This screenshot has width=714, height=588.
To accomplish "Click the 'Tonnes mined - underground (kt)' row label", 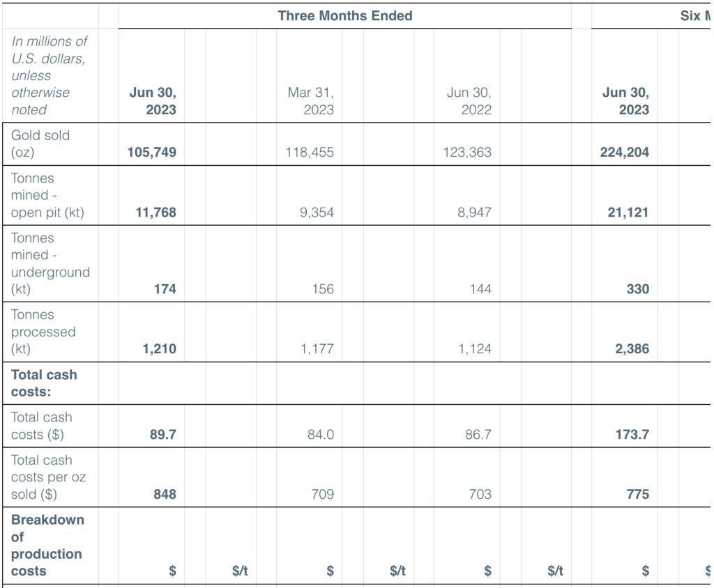I will 50,263.
